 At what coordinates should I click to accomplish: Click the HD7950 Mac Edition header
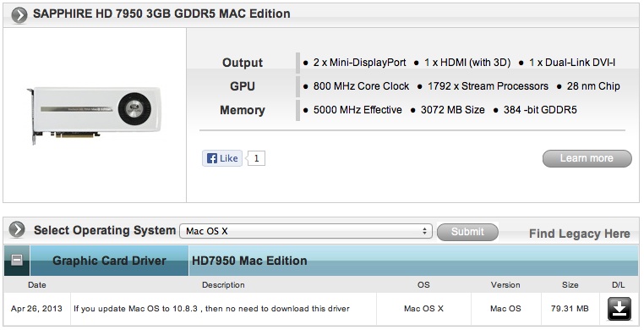(x=249, y=261)
